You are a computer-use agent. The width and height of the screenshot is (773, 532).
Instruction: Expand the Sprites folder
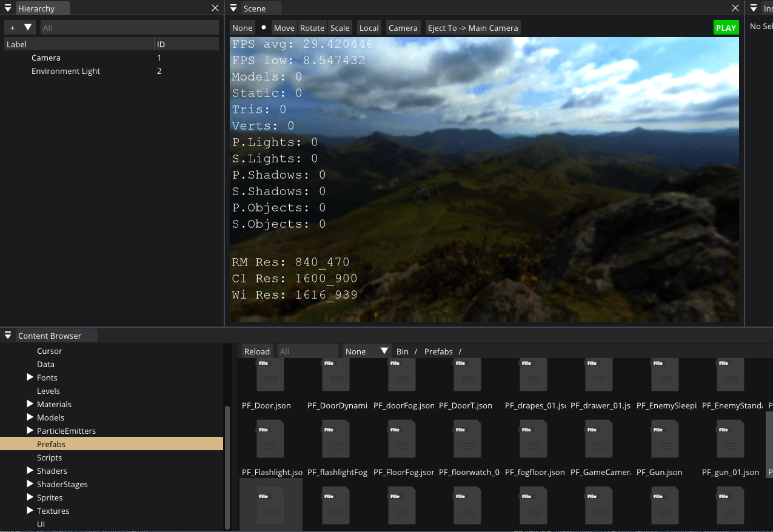(x=30, y=497)
